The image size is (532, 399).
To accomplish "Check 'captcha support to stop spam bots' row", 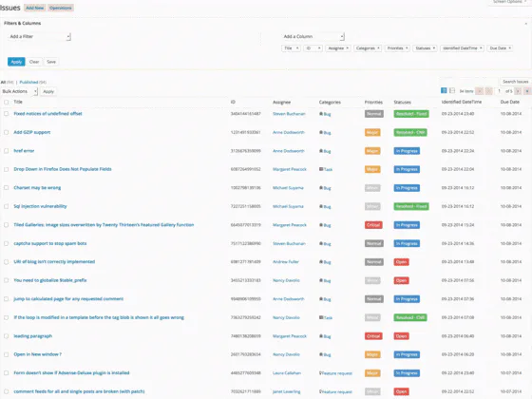I will tap(6, 243).
